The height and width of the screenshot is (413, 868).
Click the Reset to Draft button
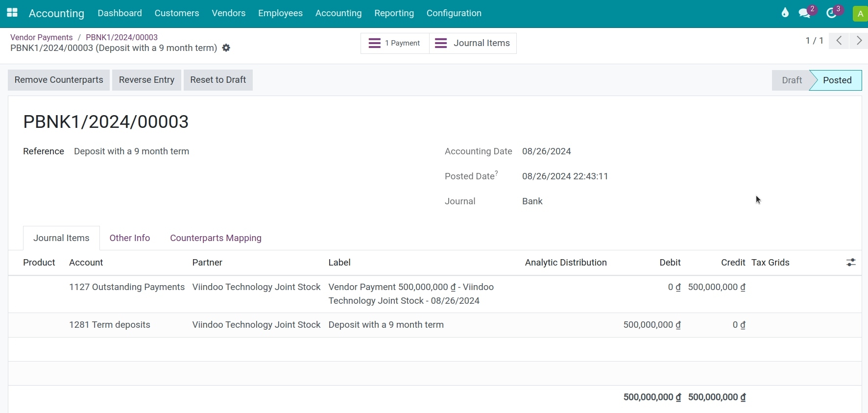[x=218, y=80]
